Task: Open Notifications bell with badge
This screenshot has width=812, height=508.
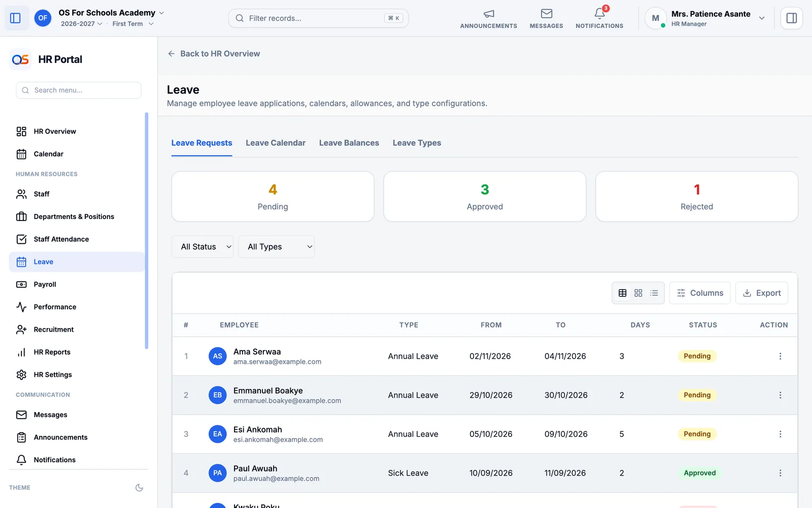Action: pos(599,19)
